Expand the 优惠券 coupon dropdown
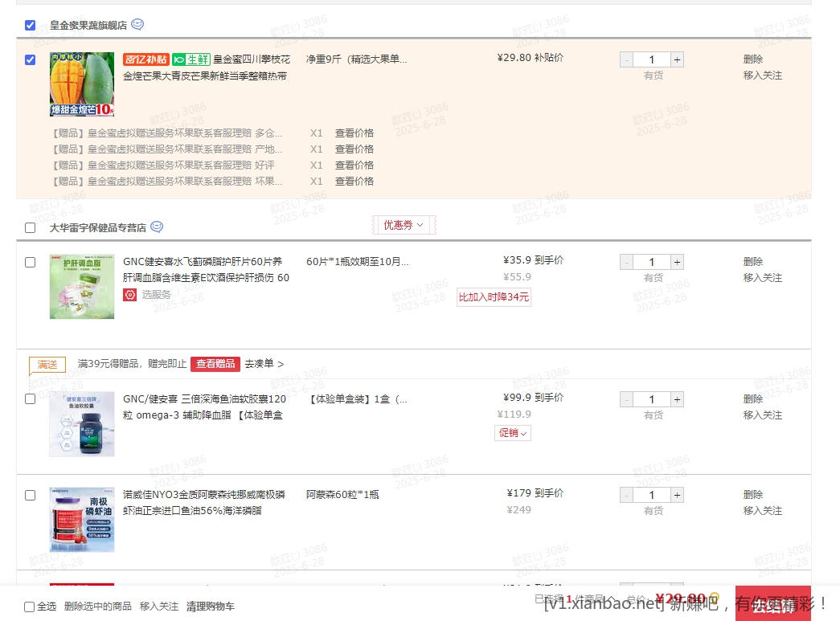 [x=404, y=226]
